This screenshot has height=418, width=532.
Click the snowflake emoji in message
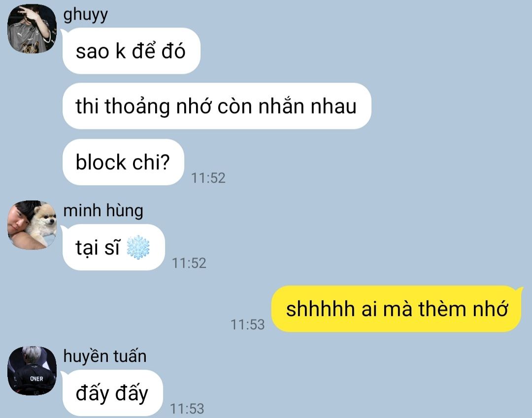(x=138, y=248)
